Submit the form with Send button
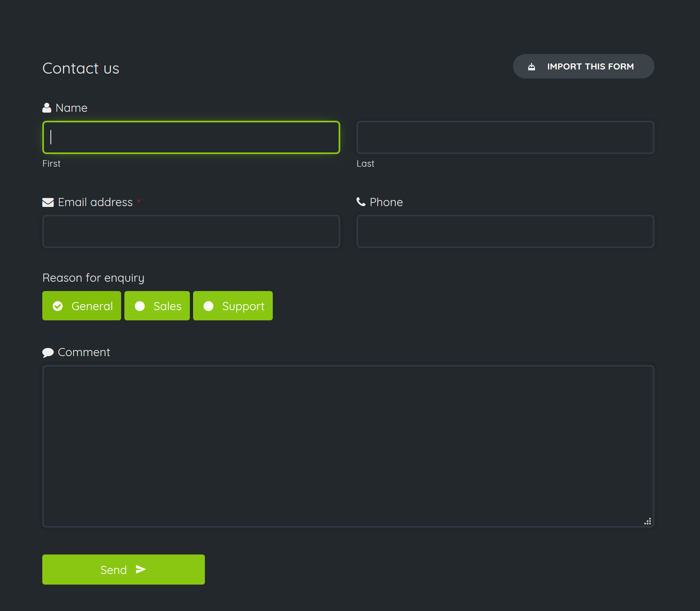This screenshot has height=611, width=700. coord(124,570)
